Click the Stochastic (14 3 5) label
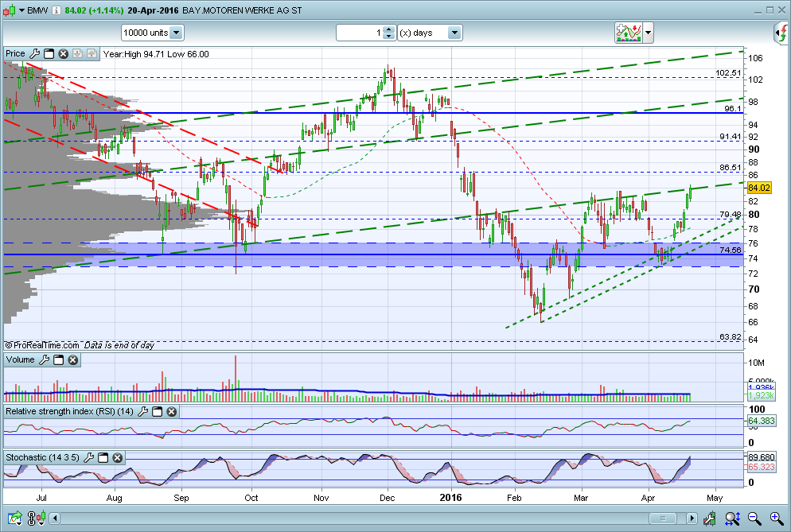Screen dimensions: 791x532 pos(42,457)
